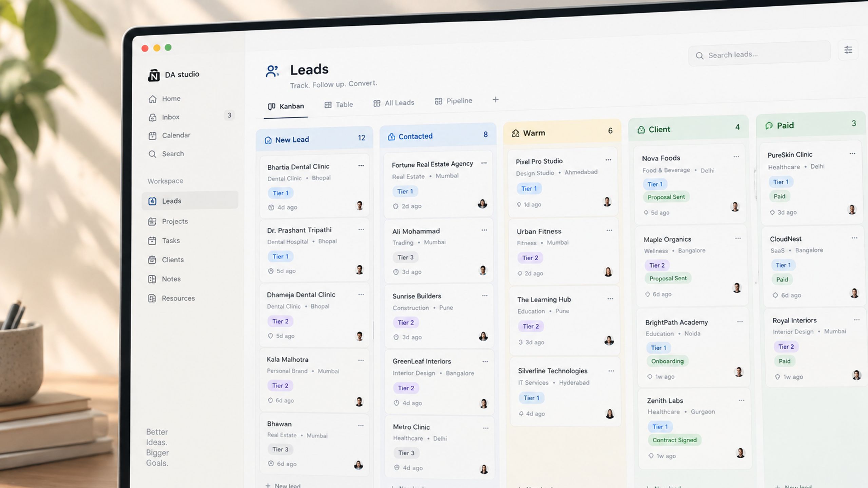This screenshot has height=488, width=868.
Task: Click the Contacted column header
Action: pos(438,136)
